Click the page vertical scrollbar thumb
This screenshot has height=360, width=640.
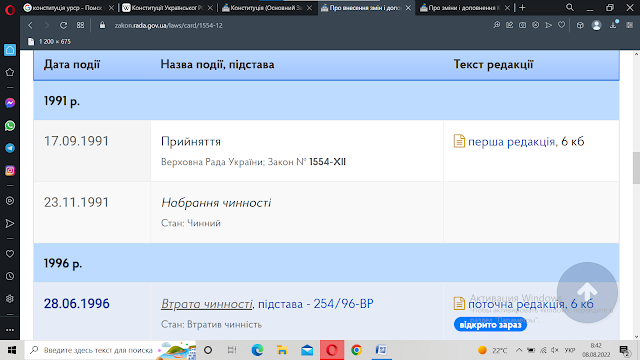tap(636, 167)
